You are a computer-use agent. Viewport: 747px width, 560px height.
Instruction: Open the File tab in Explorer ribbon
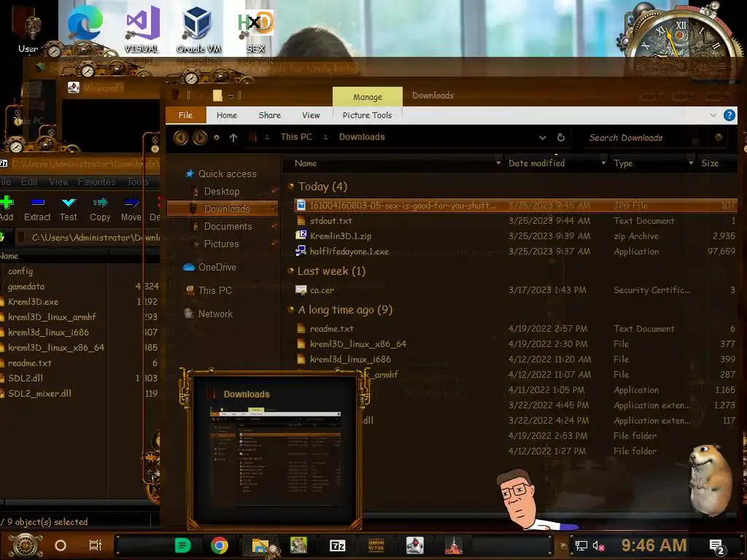(x=186, y=115)
